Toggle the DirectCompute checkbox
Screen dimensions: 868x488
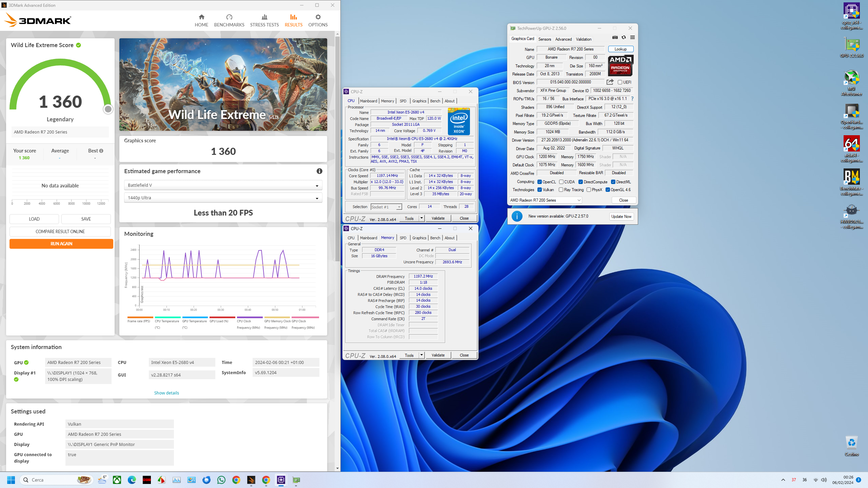pos(580,182)
